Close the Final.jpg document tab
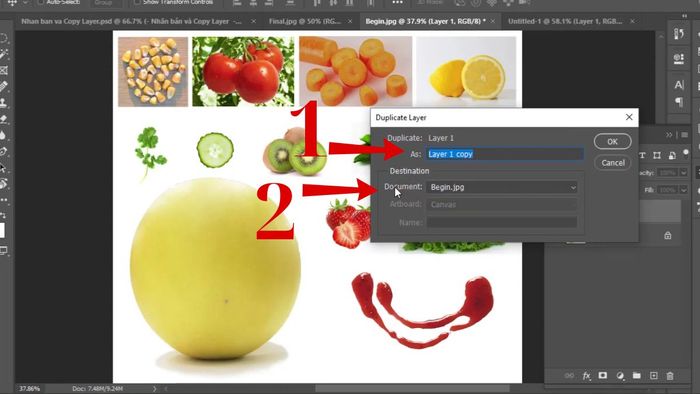Image resolution: width=700 pixels, height=394 pixels. 350,21
